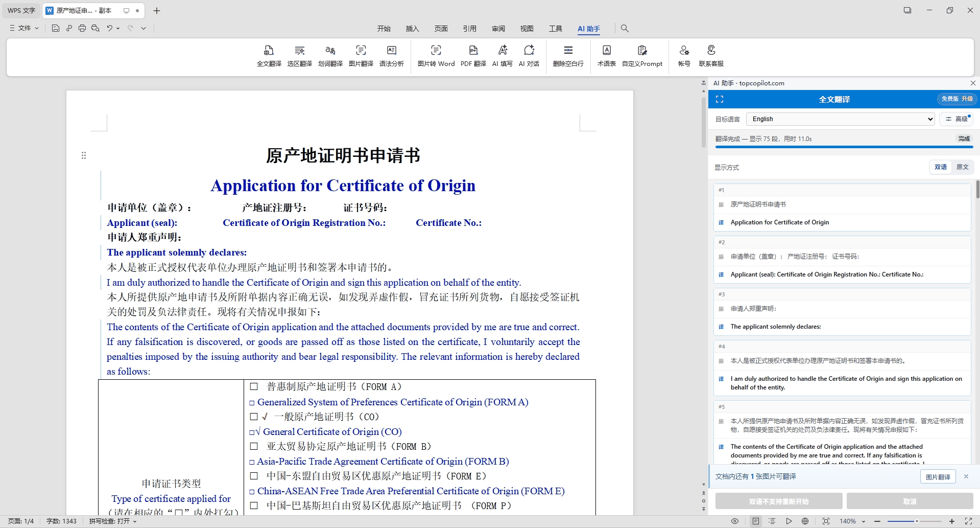
Task: Click the search magnifier in ribbon tabs
Action: (625, 29)
